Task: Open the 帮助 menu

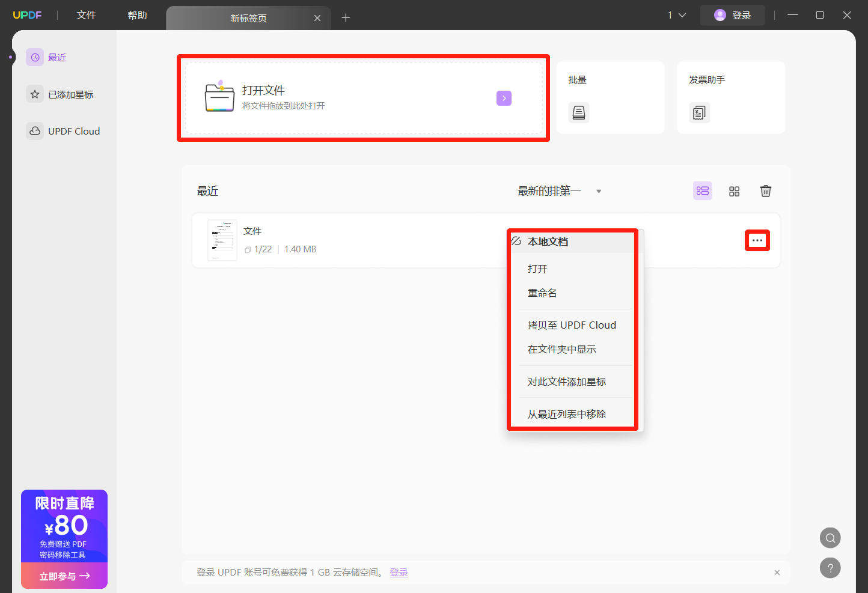Action: click(x=137, y=15)
